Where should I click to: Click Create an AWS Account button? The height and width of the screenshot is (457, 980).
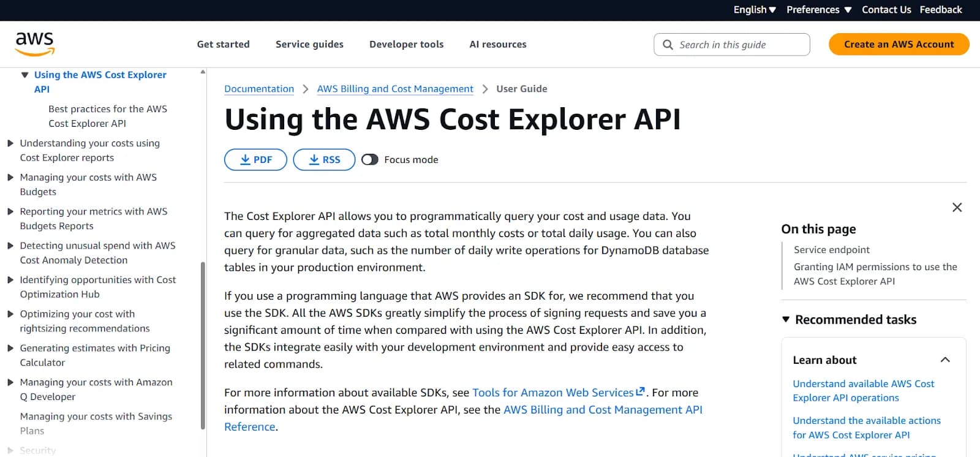coord(899,44)
